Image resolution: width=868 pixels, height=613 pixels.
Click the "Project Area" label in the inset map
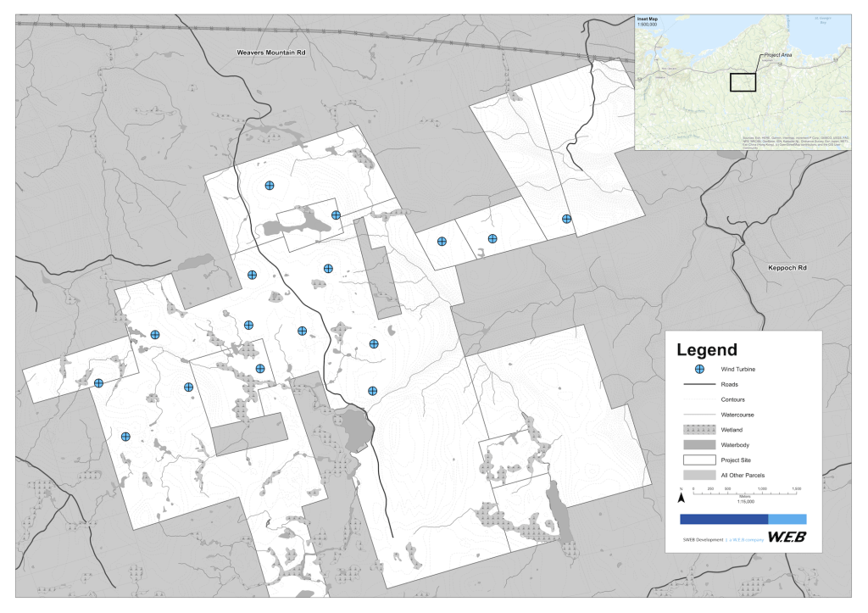(x=778, y=55)
